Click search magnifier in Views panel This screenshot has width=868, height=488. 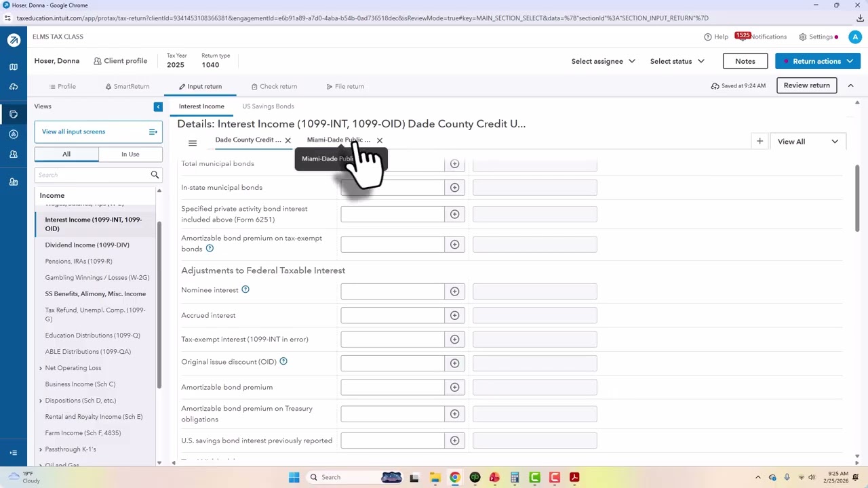coord(155,175)
